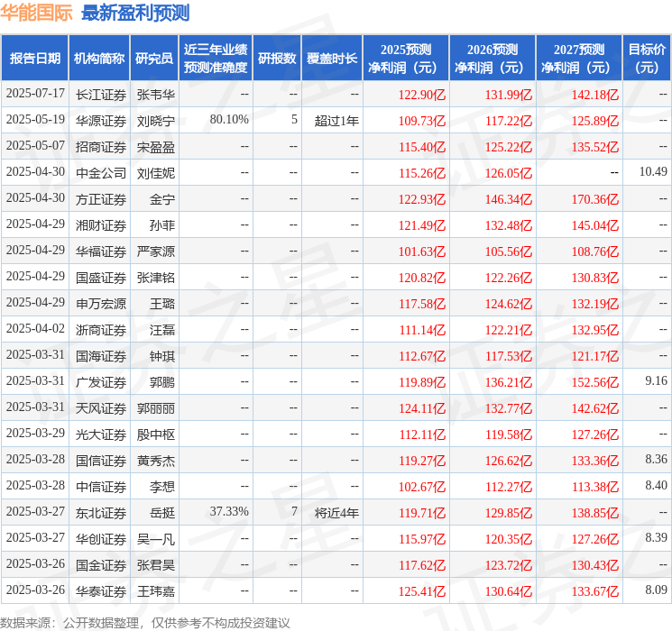
Task: Select the 2025预测净利润 column header
Action: click(x=406, y=58)
